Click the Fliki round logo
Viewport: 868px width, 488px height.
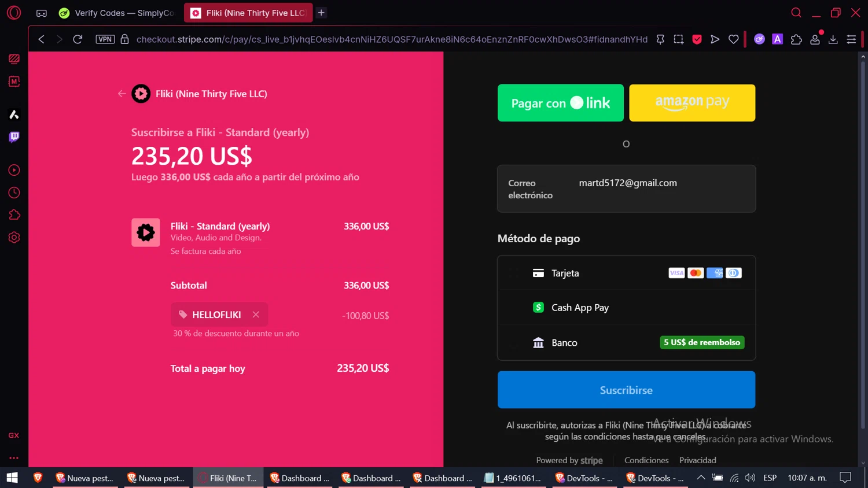[x=141, y=94]
